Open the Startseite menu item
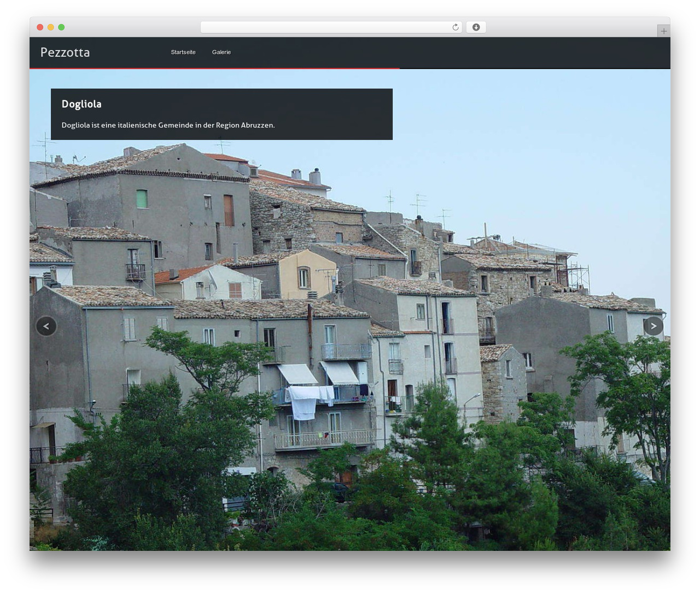The image size is (700, 593). pyautogui.click(x=183, y=53)
